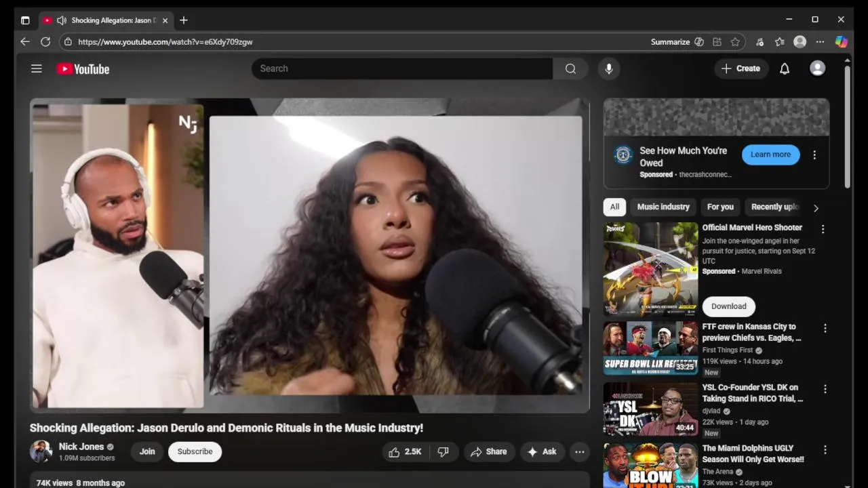Go to YouTube home via logo

click(83, 68)
